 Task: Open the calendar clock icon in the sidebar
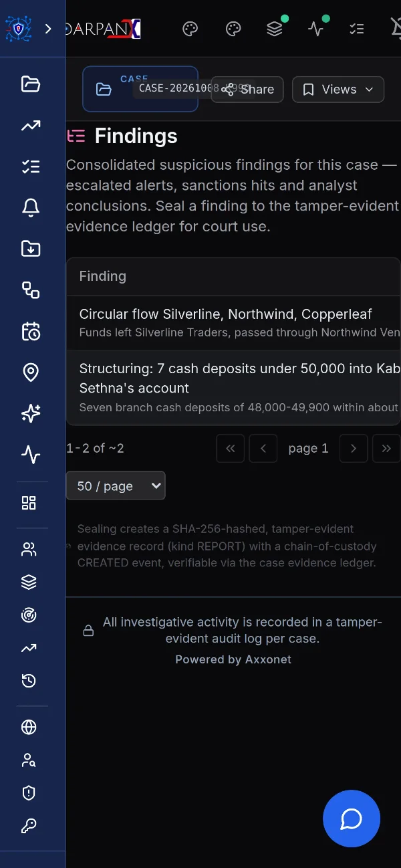[x=31, y=332]
